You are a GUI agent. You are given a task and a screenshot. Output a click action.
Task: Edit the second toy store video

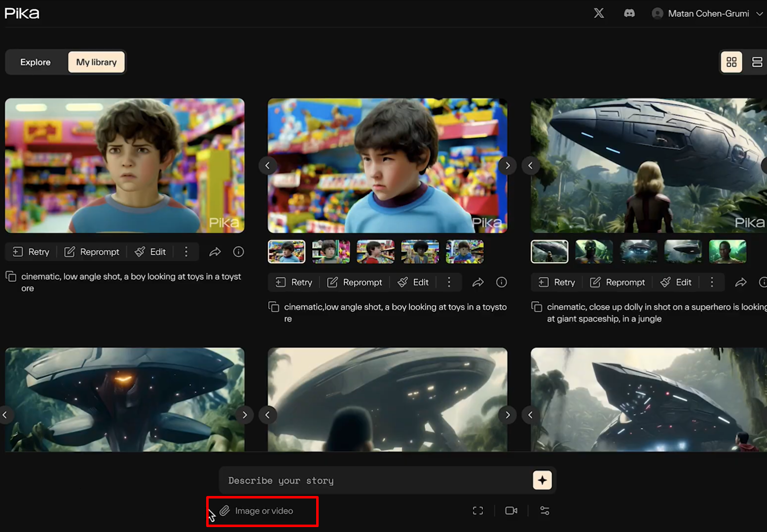coord(413,282)
